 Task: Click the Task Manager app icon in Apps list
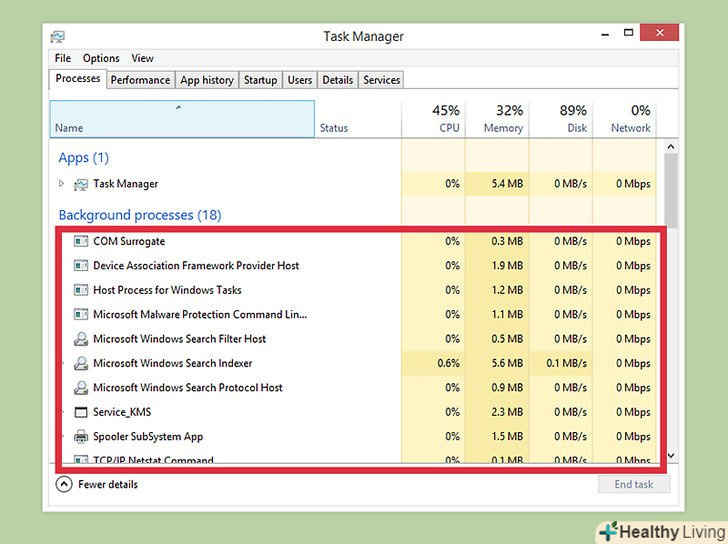[x=81, y=184]
